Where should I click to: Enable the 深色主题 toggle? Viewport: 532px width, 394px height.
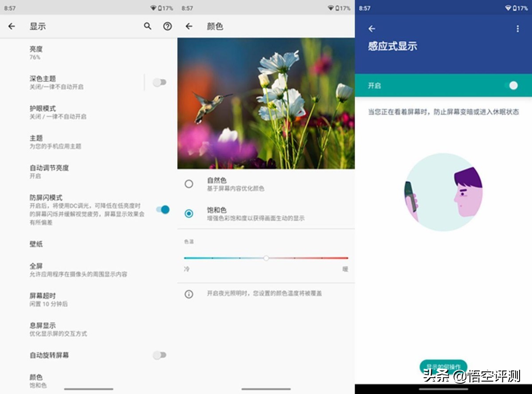pyautogui.click(x=160, y=82)
